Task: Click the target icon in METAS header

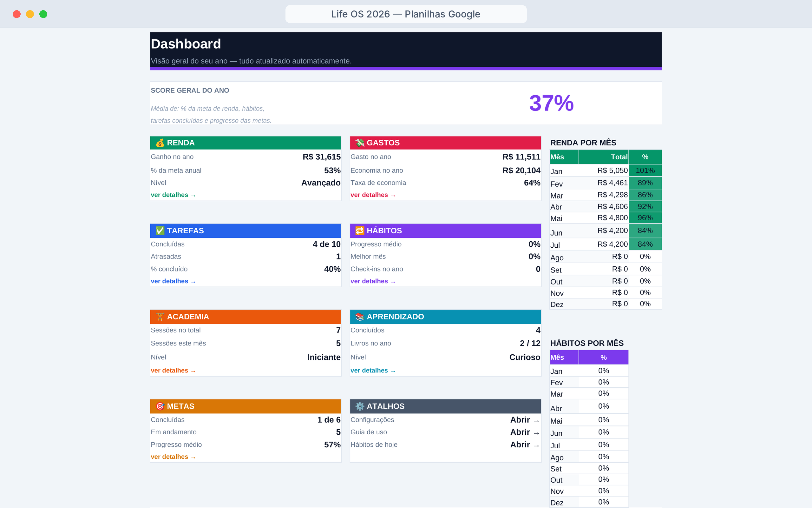Action: pos(160,406)
